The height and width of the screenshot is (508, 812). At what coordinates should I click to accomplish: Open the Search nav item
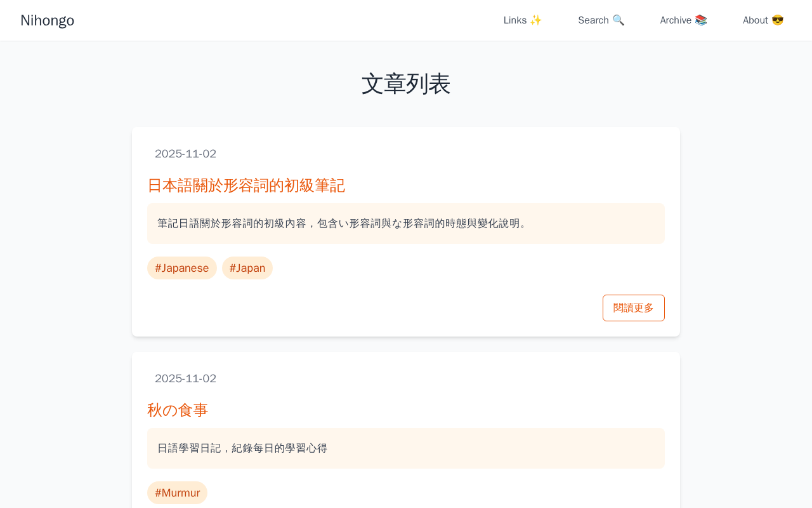click(x=593, y=20)
